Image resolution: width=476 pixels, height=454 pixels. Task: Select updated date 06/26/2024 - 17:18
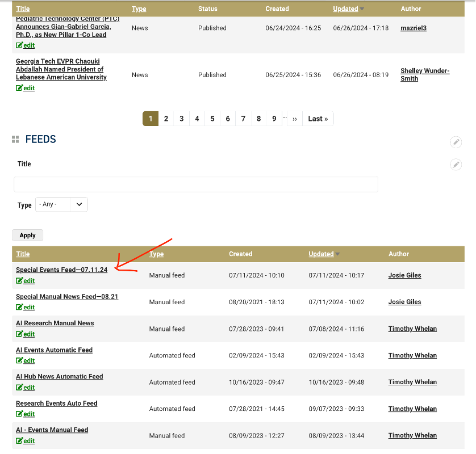[361, 28]
